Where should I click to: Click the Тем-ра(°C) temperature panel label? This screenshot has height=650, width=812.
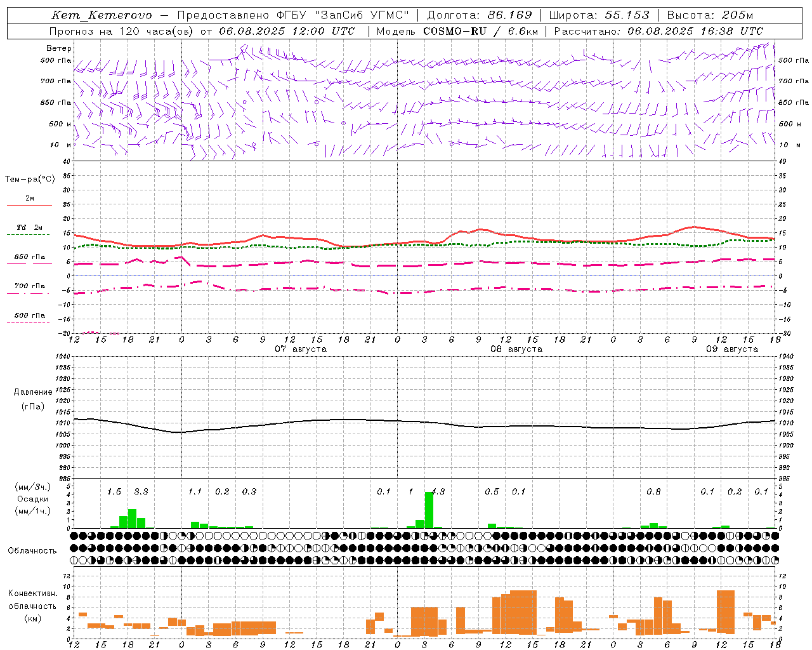[30, 180]
